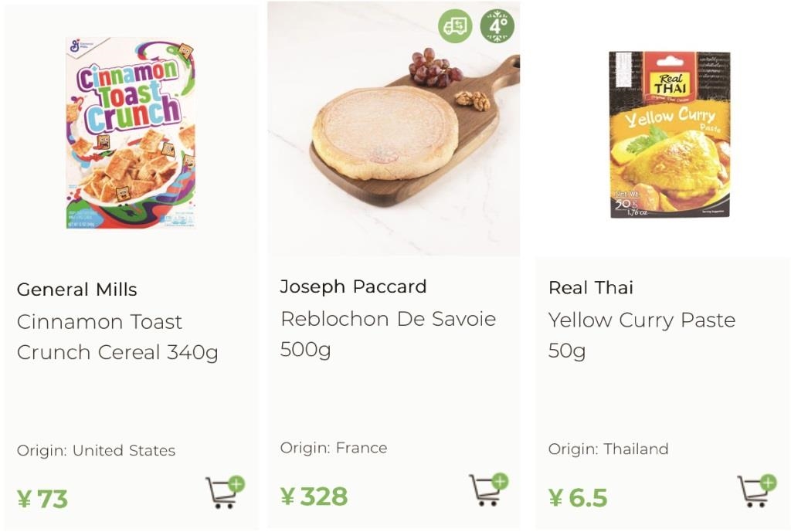This screenshot has width=791, height=532.
Task: Add Yellow Curry Paste to cart
Action: [x=757, y=490]
